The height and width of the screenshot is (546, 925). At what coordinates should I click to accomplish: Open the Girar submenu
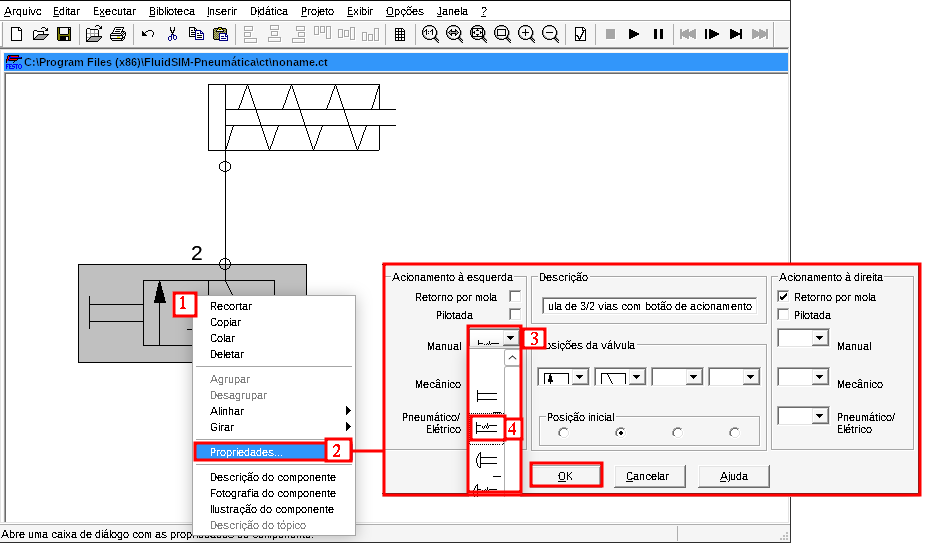274,427
